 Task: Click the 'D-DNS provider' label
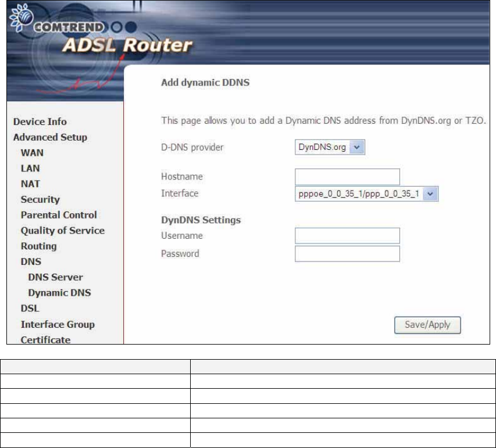point(192,148)
